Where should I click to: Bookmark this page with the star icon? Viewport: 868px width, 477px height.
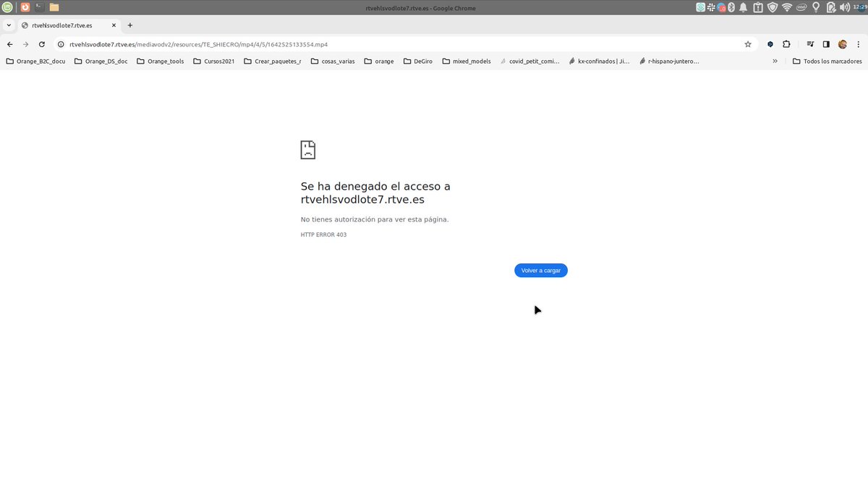point(748,44)
